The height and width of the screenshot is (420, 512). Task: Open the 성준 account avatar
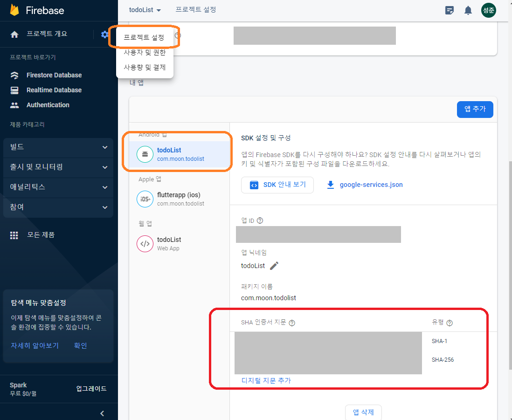tap(489, 10)
